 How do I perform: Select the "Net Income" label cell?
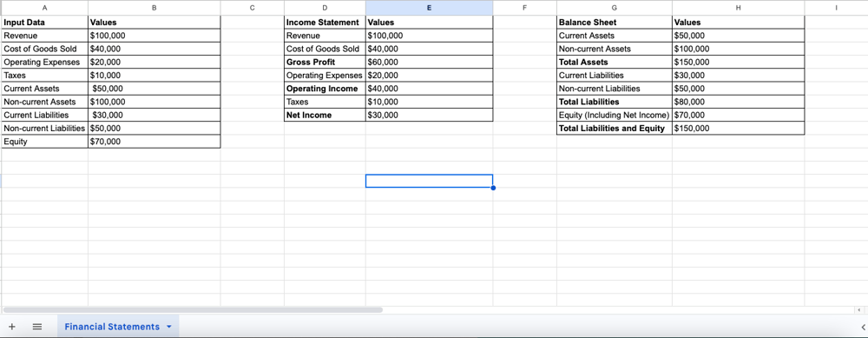tap(325, 116)
